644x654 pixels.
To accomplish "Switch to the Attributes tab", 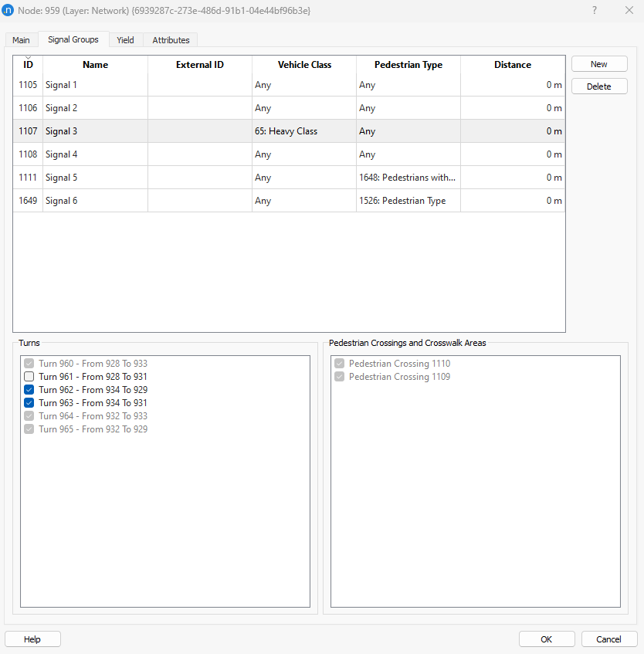I will pos(171,39).
